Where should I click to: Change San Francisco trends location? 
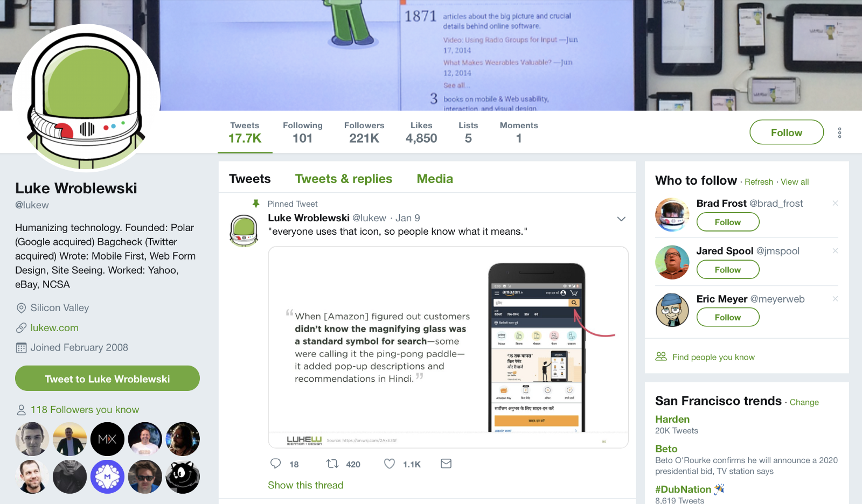pyautogui.click(x=804, y=402)
